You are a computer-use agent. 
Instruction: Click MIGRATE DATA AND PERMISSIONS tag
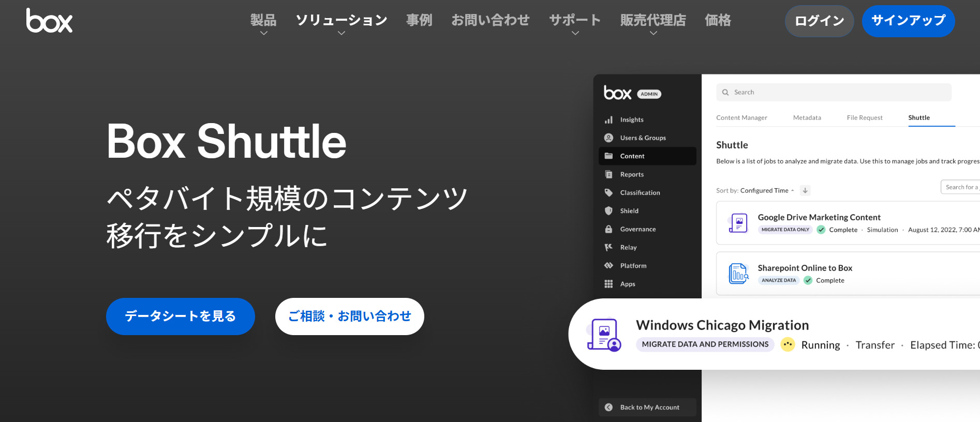pyautogui.click(x=705, y=344)
